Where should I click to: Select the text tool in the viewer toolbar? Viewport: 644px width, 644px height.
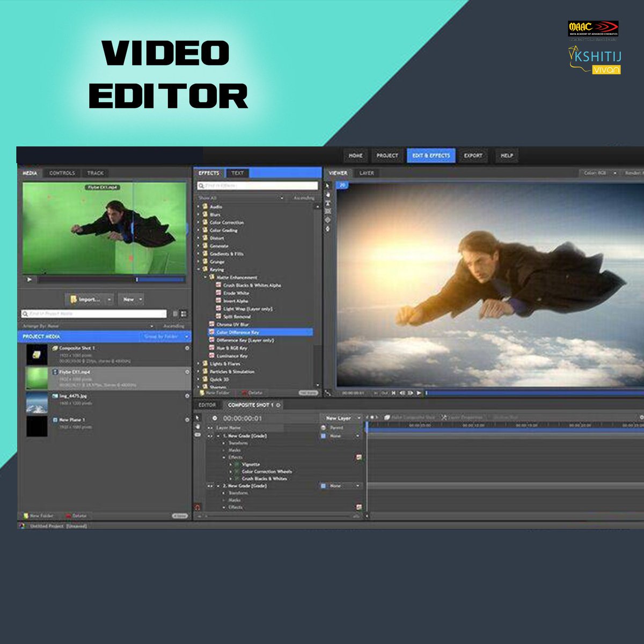(x=328, y=203)
